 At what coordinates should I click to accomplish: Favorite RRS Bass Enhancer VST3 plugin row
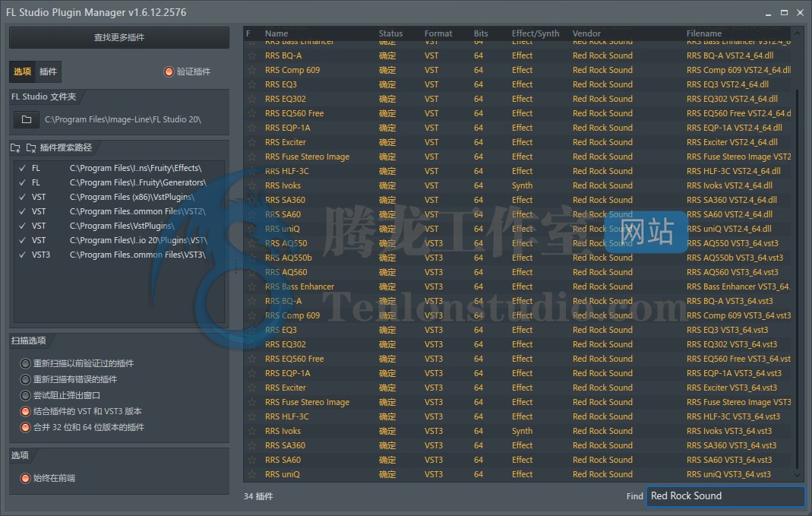251,287
